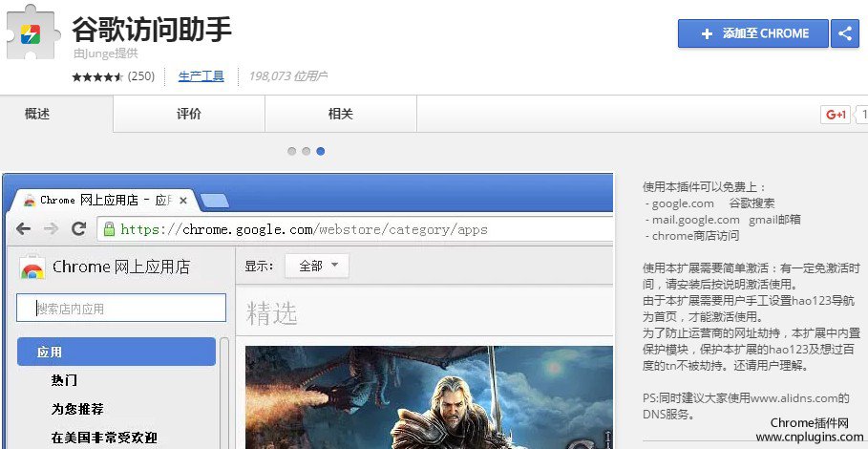Image resolution: width=868 pixels, height=449 pixels.
Task: Click back arrow in screenshot browser
Action: (x=23, y=228)
